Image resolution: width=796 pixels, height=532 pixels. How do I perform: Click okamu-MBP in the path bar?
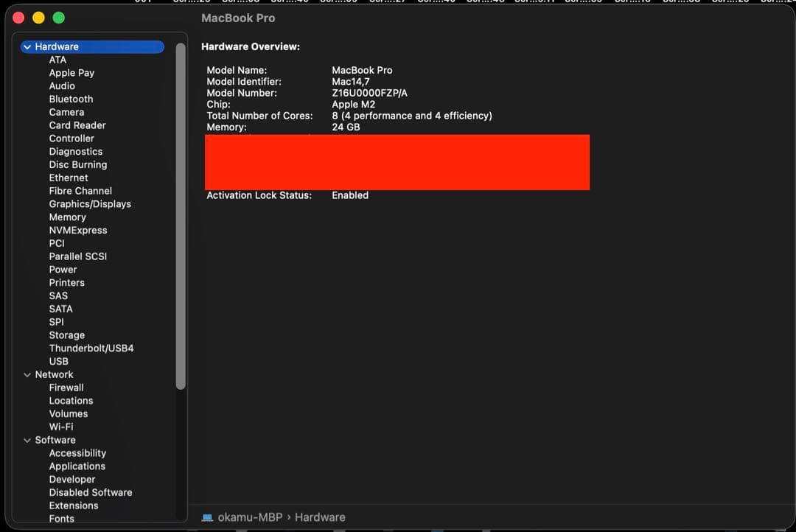pyautogui.click(x=250, y=518)
